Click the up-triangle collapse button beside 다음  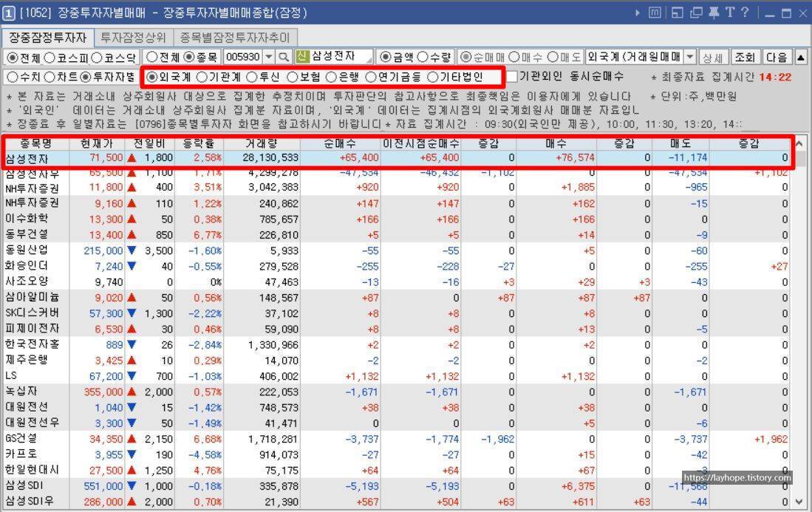coord(801,57)
